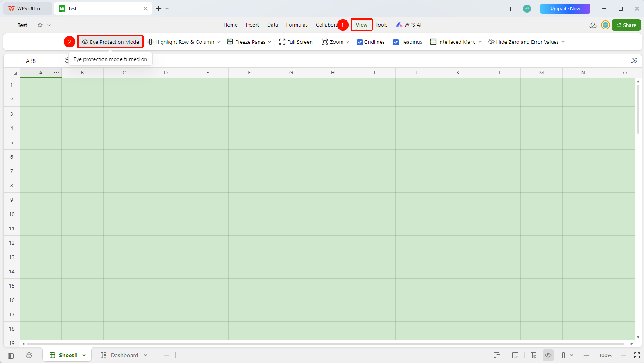Viewport: 644px width, 363px height.
Task: Zoom out with the status bar minus
Action: [x=586, y=355]
